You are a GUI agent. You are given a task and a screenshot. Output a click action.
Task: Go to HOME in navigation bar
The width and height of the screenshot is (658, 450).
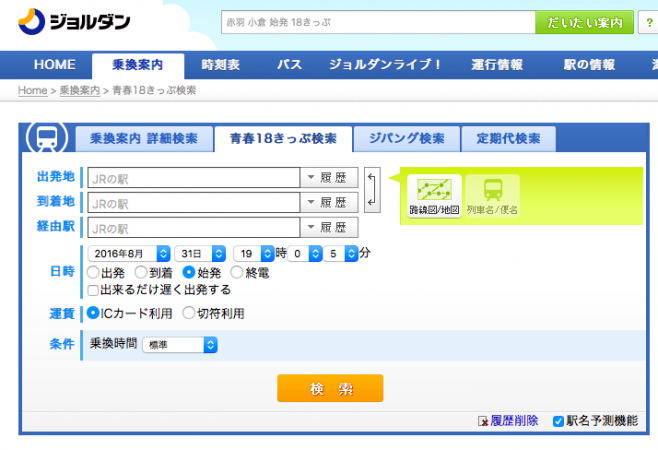(55, 65)
